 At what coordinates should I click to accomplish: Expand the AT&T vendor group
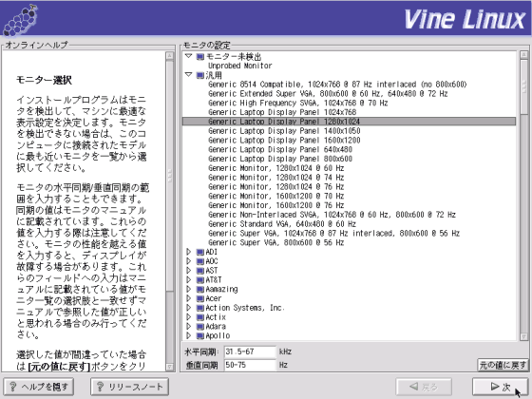click(x=189, y=280)
